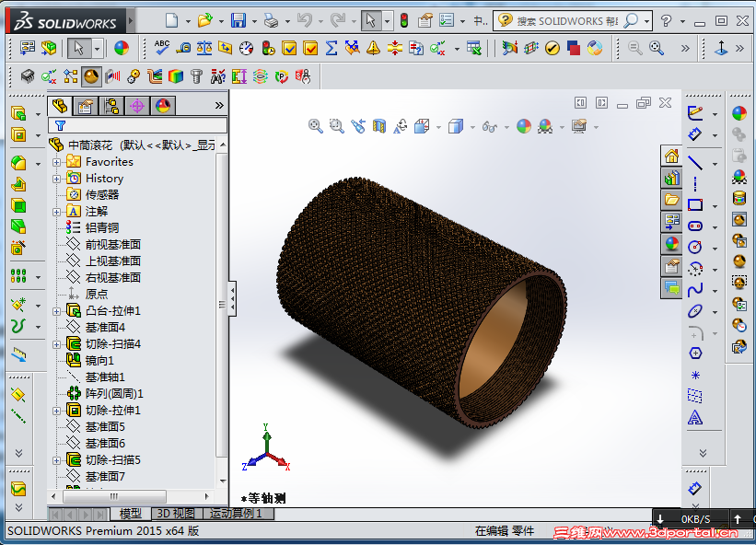Image resolution: width=756 pixels, height=545 pixels.
Task: Click the Linear Pattern icon on left toolbar
Action: (x=18, y=275)
